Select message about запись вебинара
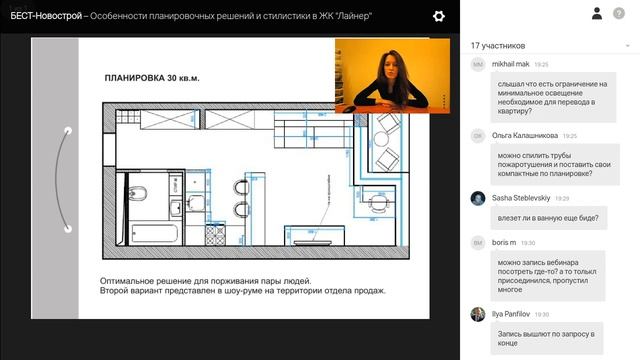 (548, 276)
